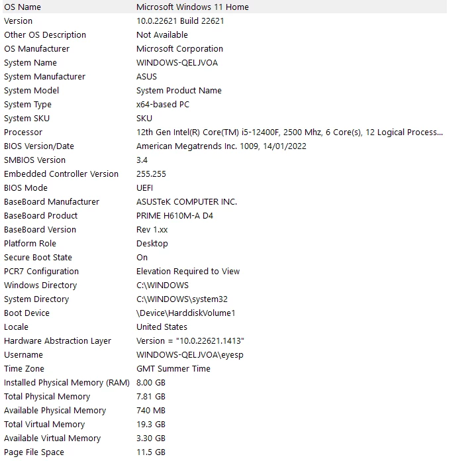Select the System Name label
This screenshot has height=461, width=476.
point(30,63)
